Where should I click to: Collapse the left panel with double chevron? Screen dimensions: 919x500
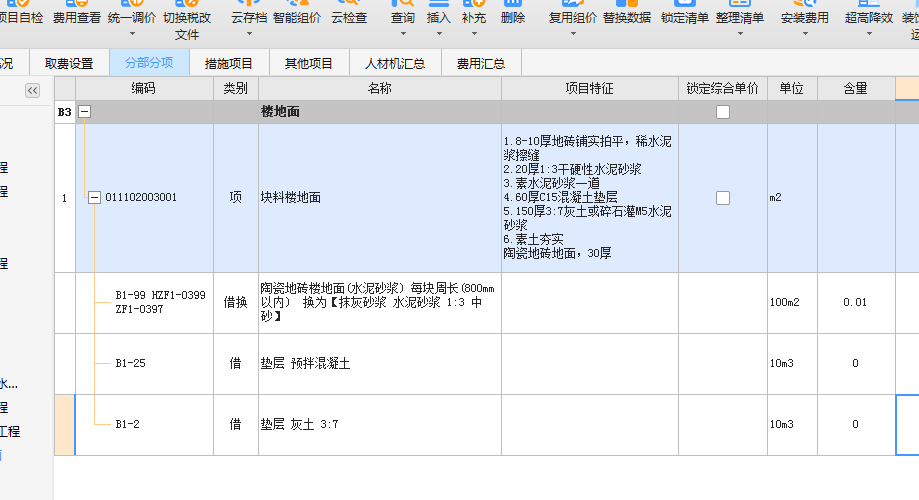pos(32,90)
